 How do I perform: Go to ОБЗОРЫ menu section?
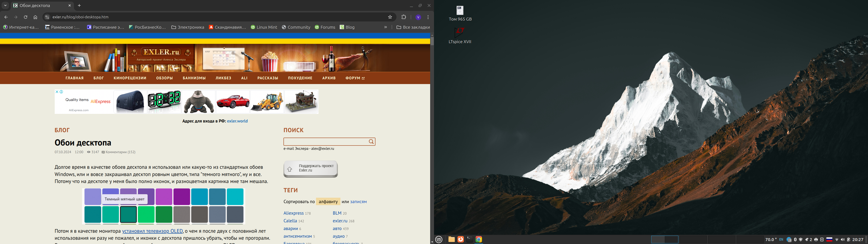tap(164, 78)
